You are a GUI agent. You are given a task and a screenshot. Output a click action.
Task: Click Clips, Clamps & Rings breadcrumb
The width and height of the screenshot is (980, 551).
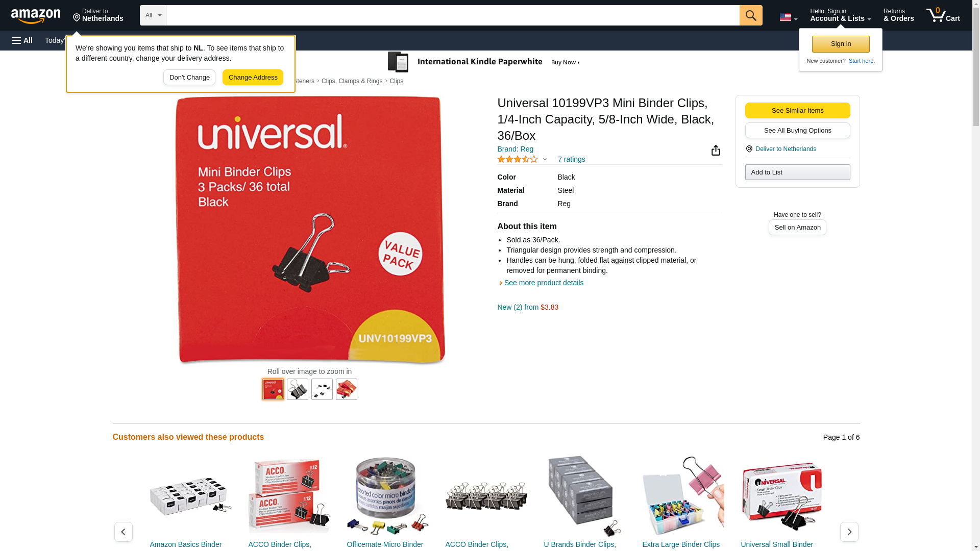[x=352, y=81]
